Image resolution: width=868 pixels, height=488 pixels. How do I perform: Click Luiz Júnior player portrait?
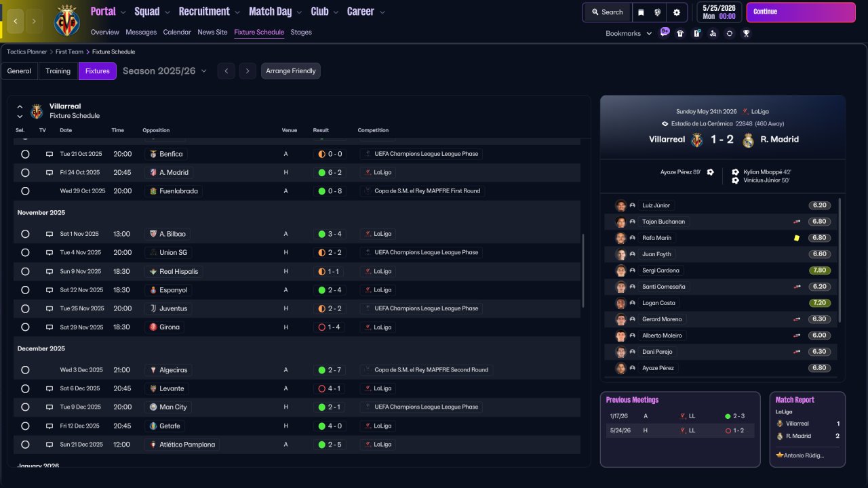point(620,205)
